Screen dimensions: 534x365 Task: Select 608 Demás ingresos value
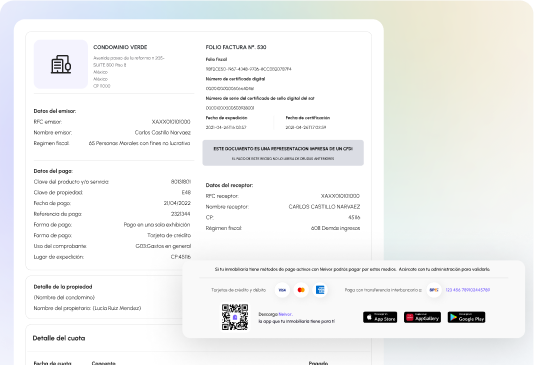click(335, 228)
